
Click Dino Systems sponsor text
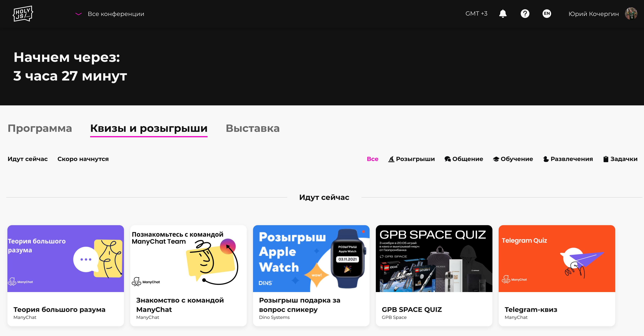[274, 317]
